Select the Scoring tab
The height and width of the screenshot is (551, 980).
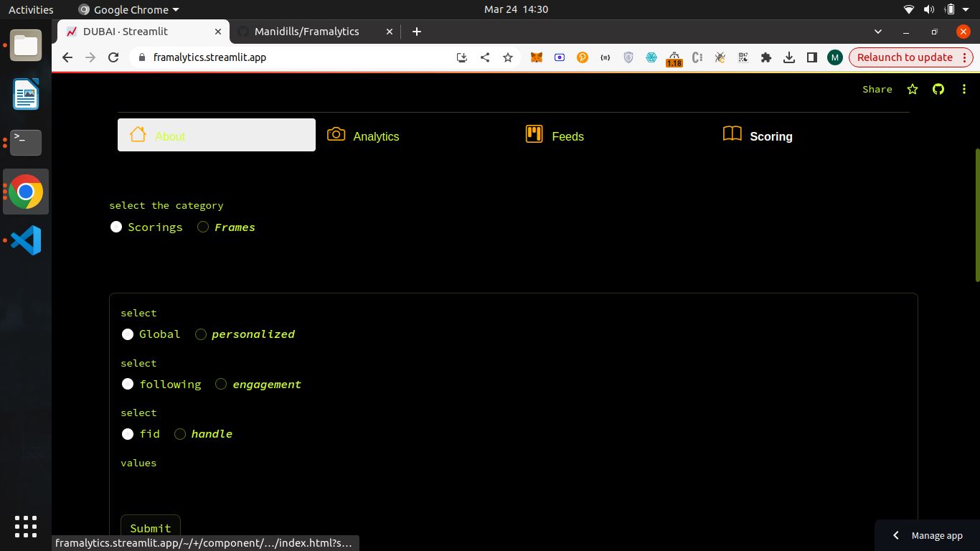pyautogui.click(x=810, y=135)
